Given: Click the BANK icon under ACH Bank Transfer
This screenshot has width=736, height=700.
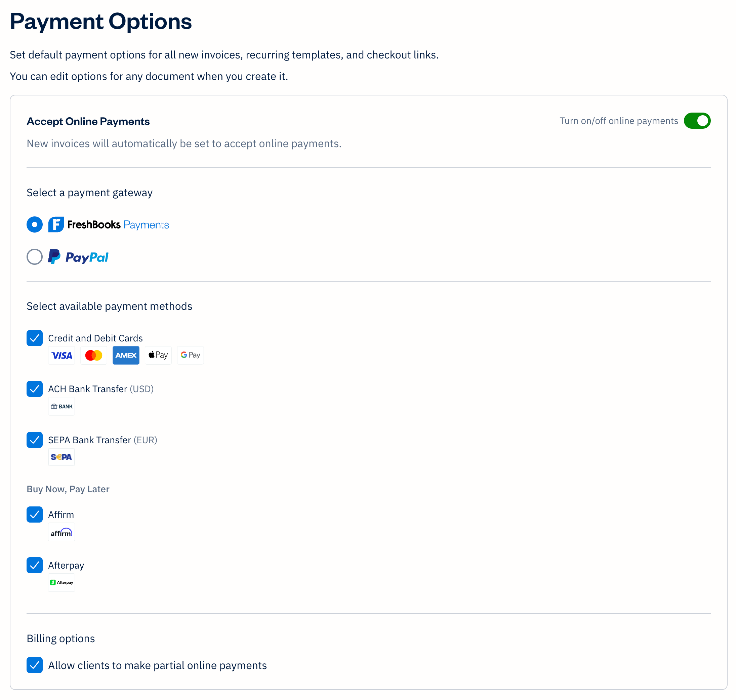Looking at the screenshot, I should coord(61,406).
